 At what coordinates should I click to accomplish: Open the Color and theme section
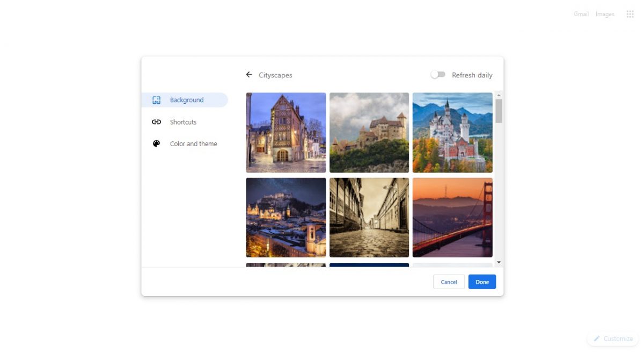click(193, 143)
